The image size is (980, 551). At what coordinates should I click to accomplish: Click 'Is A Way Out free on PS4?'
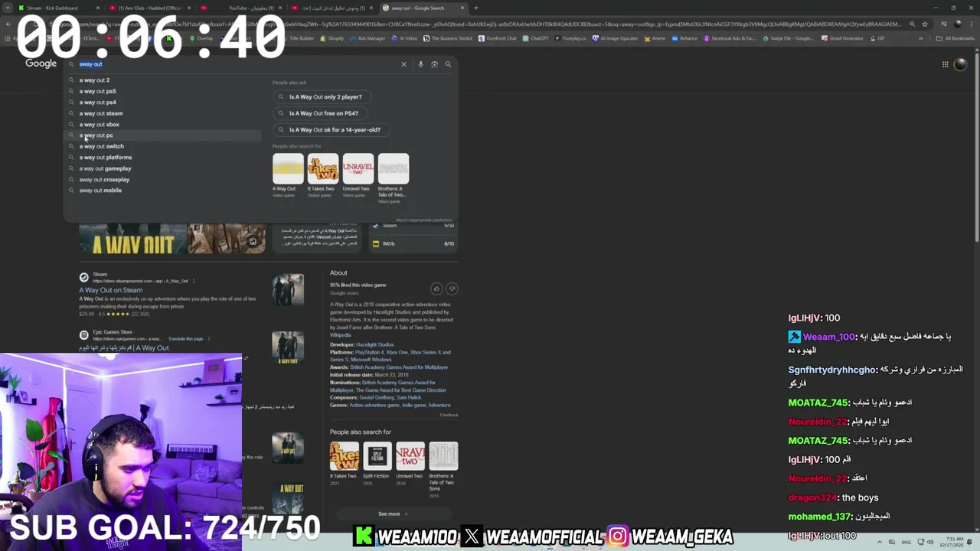click(320, 113)
